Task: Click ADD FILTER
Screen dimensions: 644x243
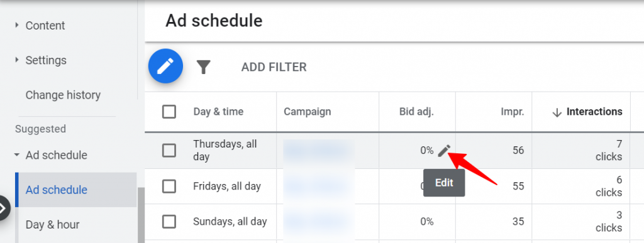Action: [274, 67]
